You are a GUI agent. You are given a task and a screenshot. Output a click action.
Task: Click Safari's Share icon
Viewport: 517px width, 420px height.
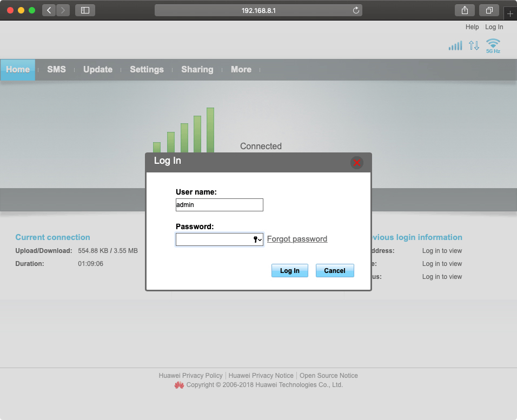tap(465, 10)
